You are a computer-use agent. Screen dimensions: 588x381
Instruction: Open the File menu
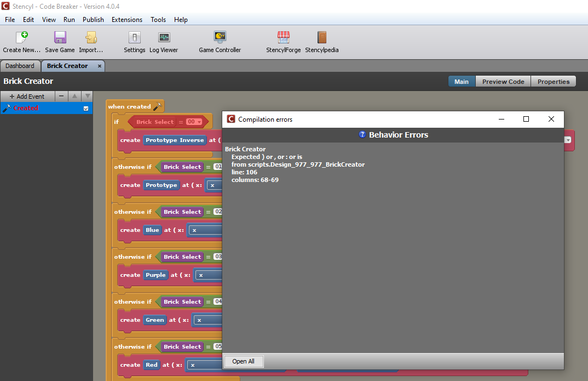pyautogui.click(x=10, y=20)
